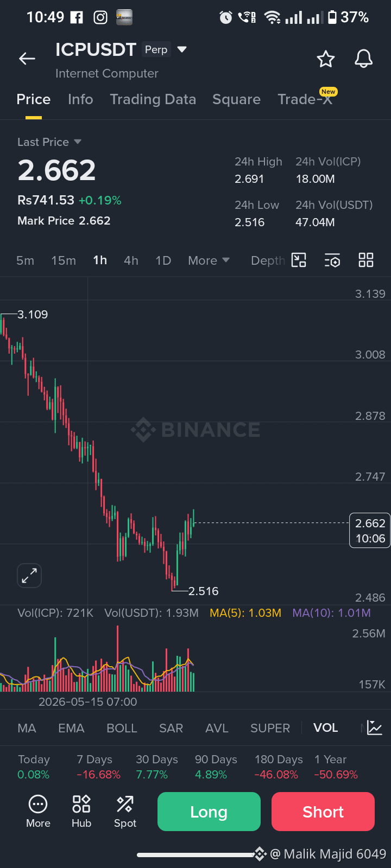
Task: Toggle the SUPER indicator
Action: [x=270, y=728]
